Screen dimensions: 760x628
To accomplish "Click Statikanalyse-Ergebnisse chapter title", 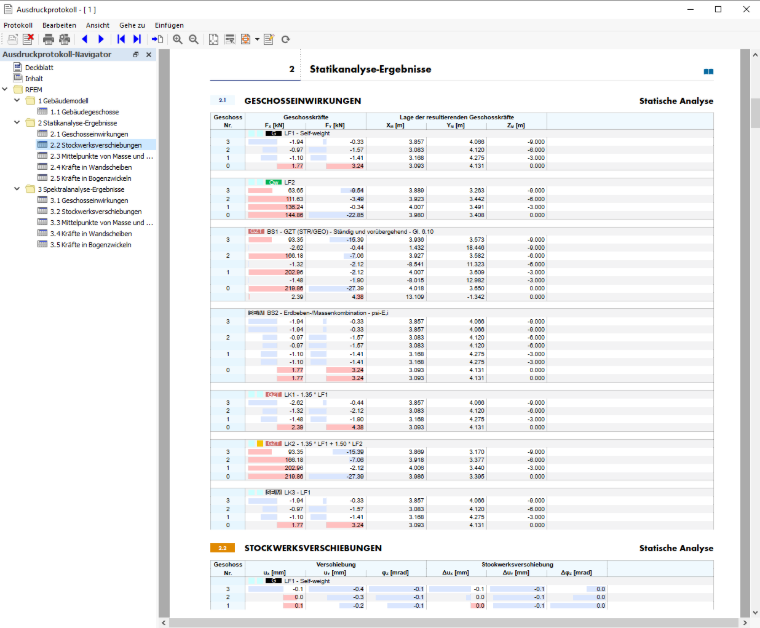I will click(370, 69).
